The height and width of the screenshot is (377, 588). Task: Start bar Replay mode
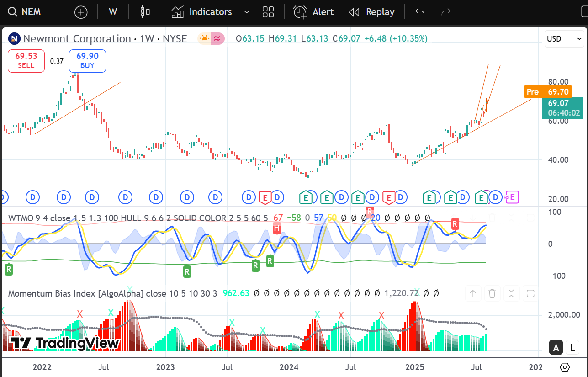click(x=371, y=12)
